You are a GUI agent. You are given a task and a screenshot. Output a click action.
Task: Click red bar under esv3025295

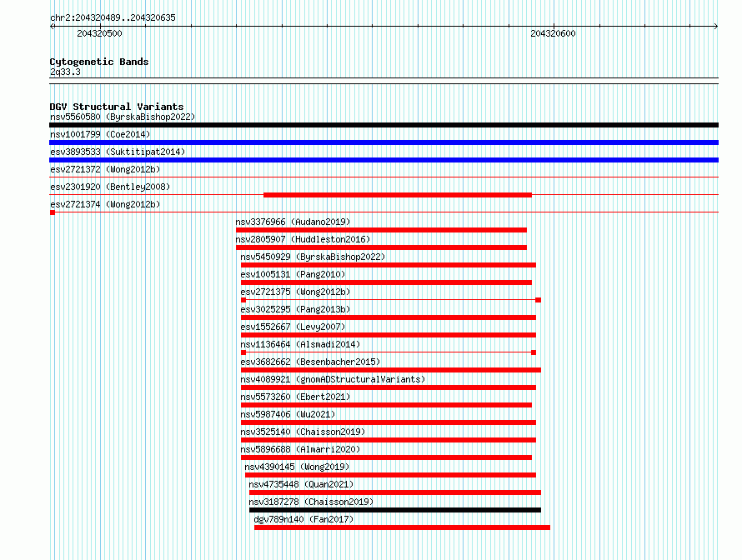pos(389,317)
